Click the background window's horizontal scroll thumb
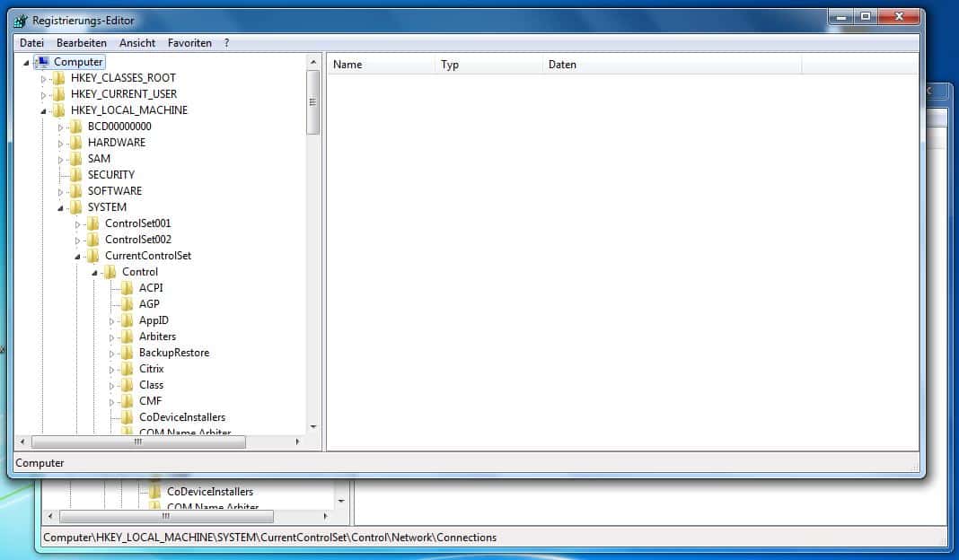 click(166, 517)
